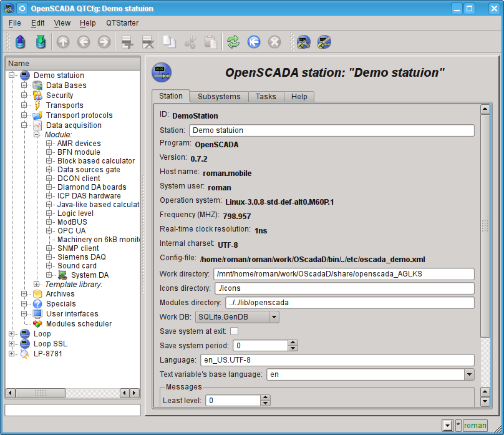The image size is (504, 435).
Task: Enable the Save system at exit checkbox
Action: coord(235,331)
